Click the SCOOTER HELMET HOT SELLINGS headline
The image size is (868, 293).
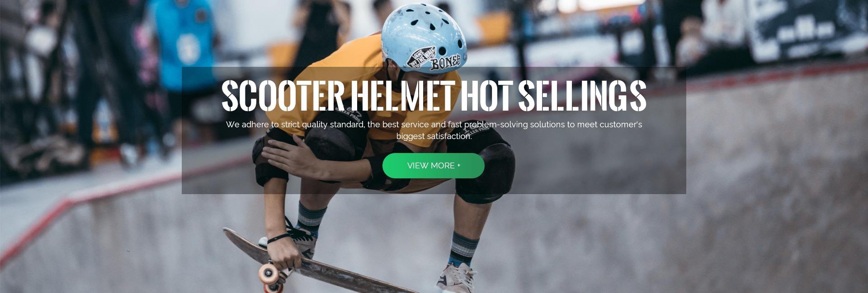pyautogui.click(x=434, y=96)
